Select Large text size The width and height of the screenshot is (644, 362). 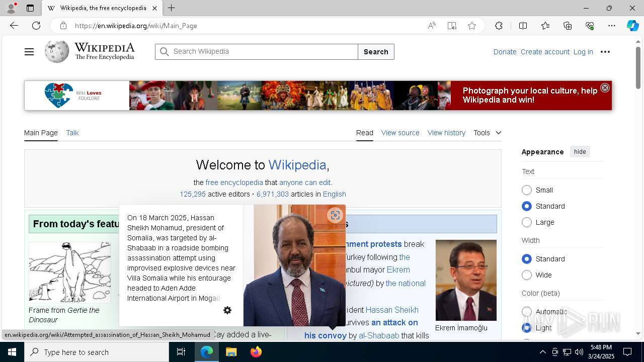click(527, 222)
